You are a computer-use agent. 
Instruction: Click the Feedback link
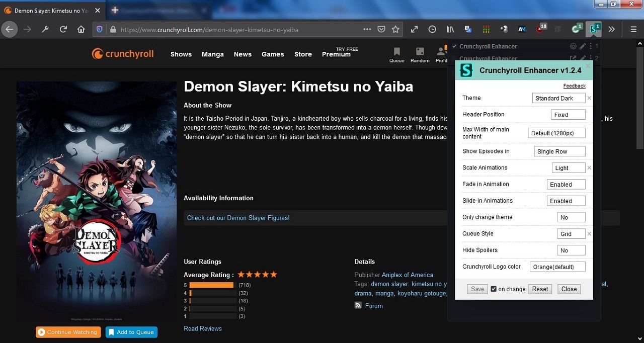(574, 86)
